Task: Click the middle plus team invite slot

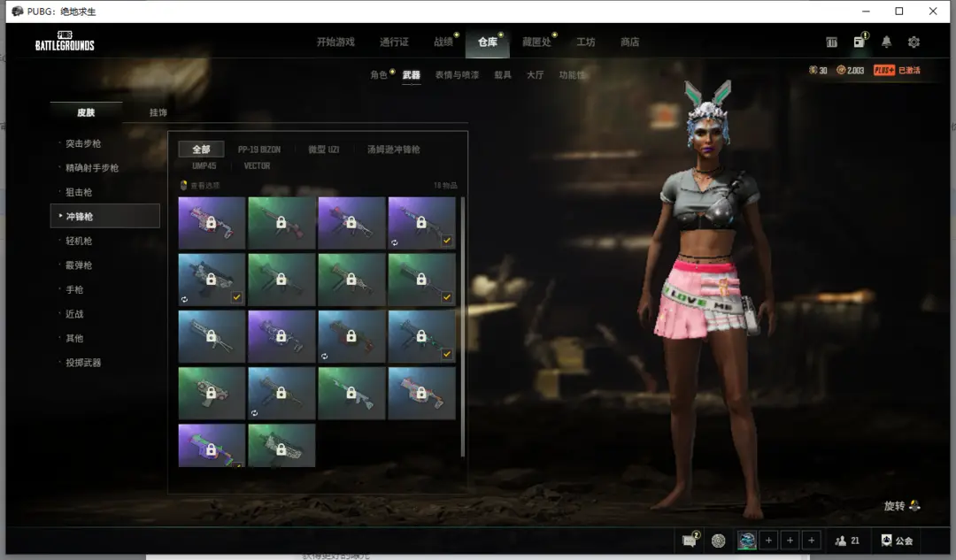Action: [790, 541]
